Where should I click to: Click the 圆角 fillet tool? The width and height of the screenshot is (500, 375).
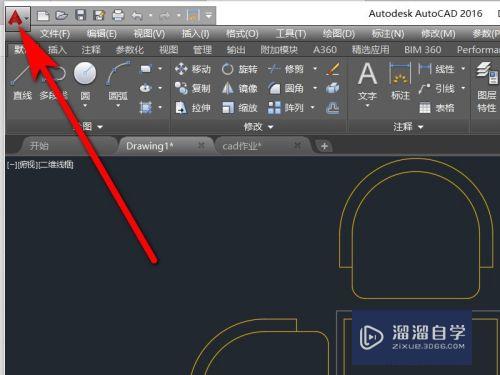(286, 88)
